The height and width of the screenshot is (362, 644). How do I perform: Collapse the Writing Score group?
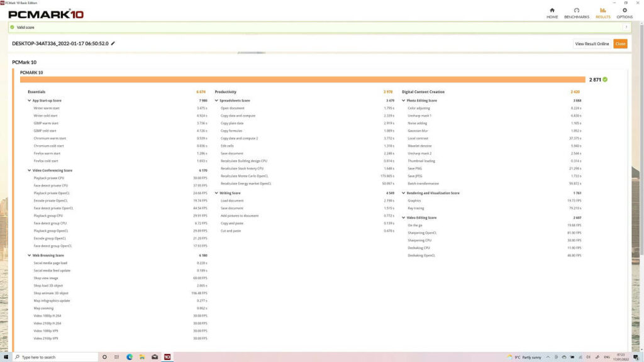coord(216,193)
